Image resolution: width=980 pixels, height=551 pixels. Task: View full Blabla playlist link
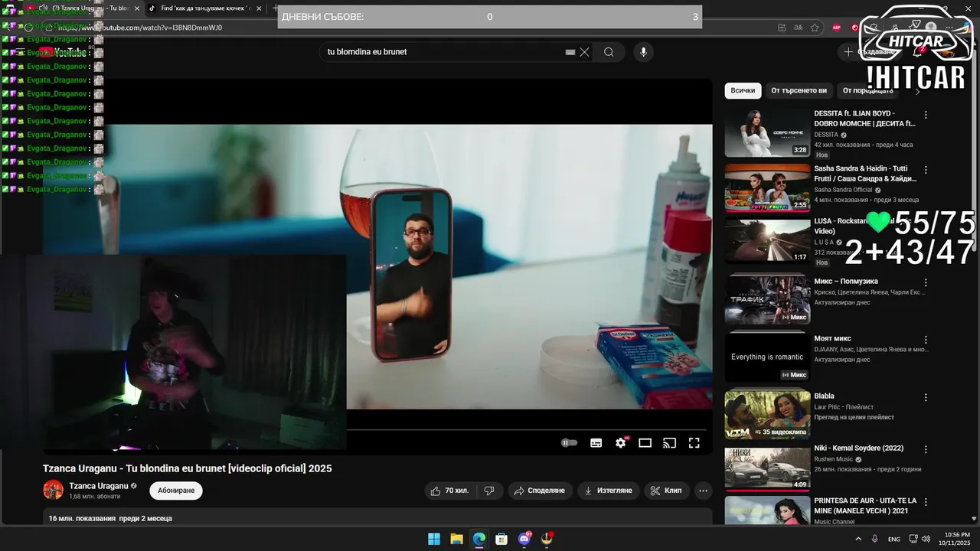[854, 417]
